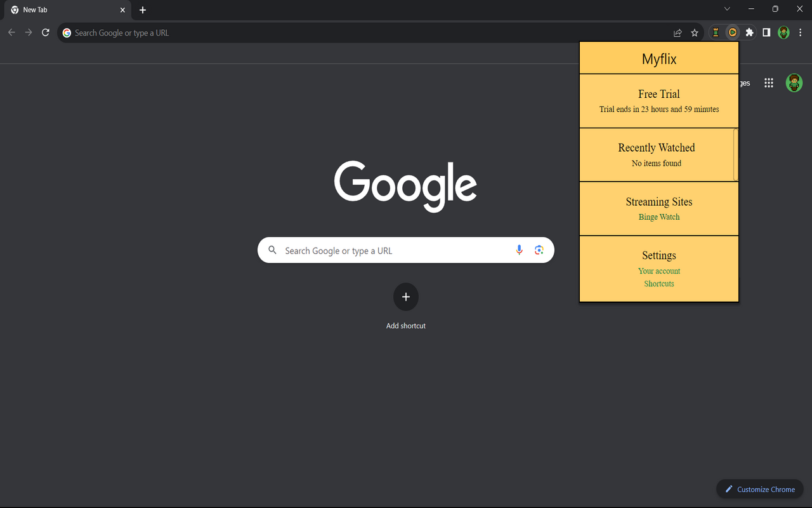Toggle the browser side panel icon
Viewport: 812px width, 508px height.
coord(766,32)
